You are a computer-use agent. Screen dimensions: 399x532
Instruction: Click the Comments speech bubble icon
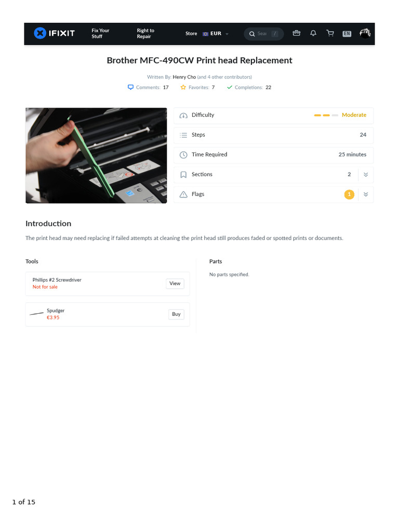click(130, 87)
